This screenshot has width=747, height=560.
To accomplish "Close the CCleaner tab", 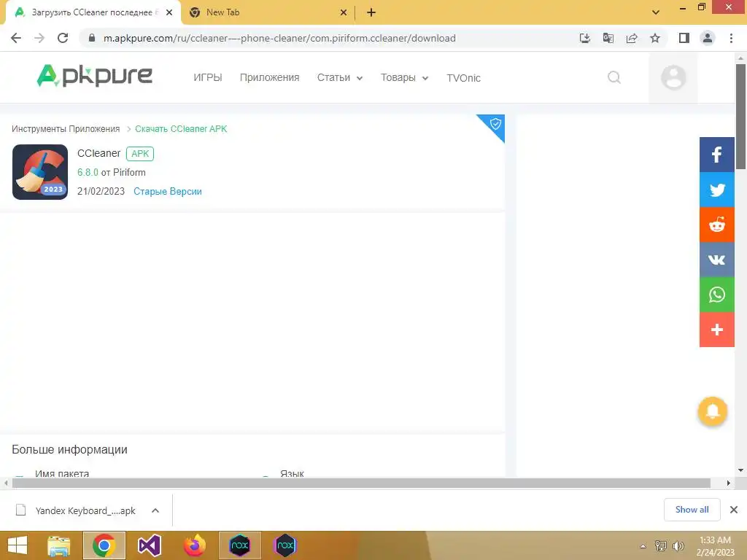I will (169, 12).
